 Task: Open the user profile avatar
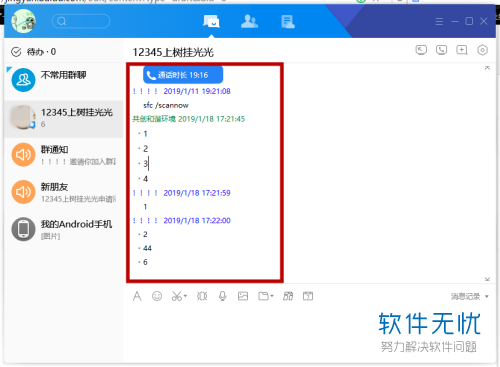[23, 21]
